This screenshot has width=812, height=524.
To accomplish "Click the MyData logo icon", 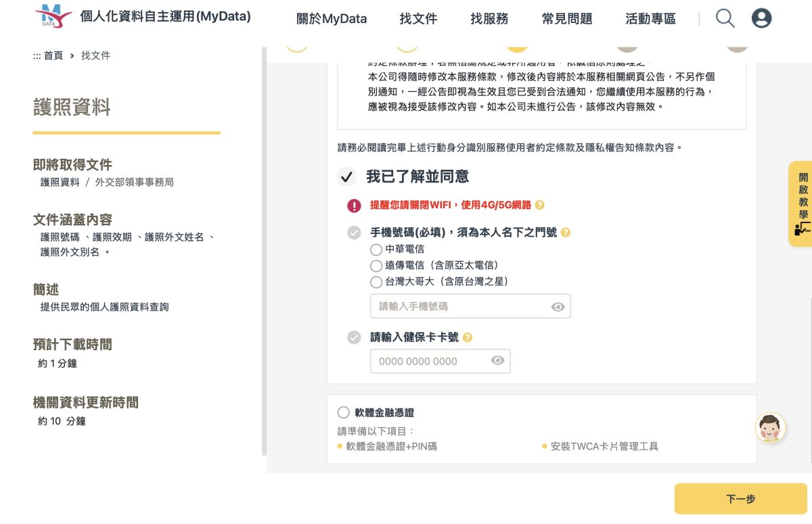I will click(53, 16).
